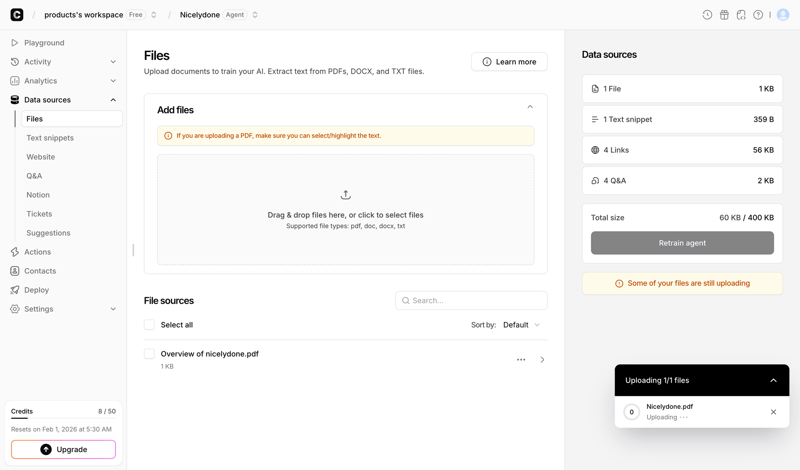Click the Chatbase logo icon
The width and height of the screenshot is (800, 470).
pyautogui.click(x=17, y=15)
